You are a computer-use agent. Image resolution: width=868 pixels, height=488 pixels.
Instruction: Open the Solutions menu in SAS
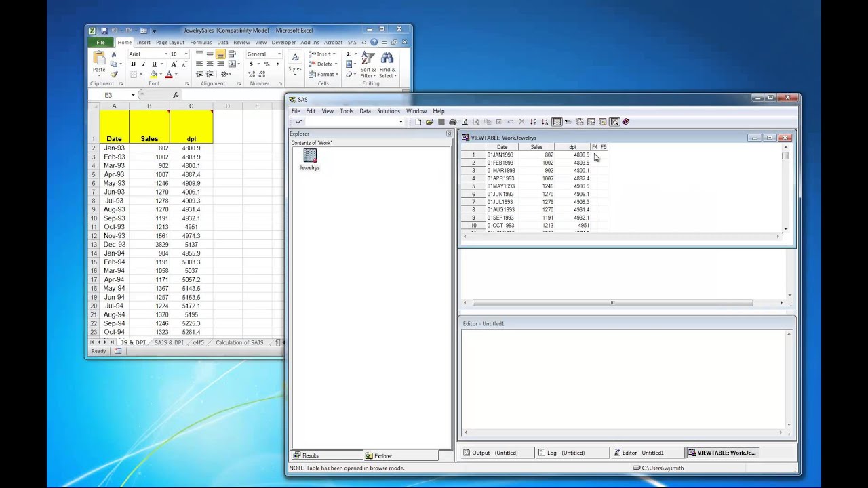[389, 111]
